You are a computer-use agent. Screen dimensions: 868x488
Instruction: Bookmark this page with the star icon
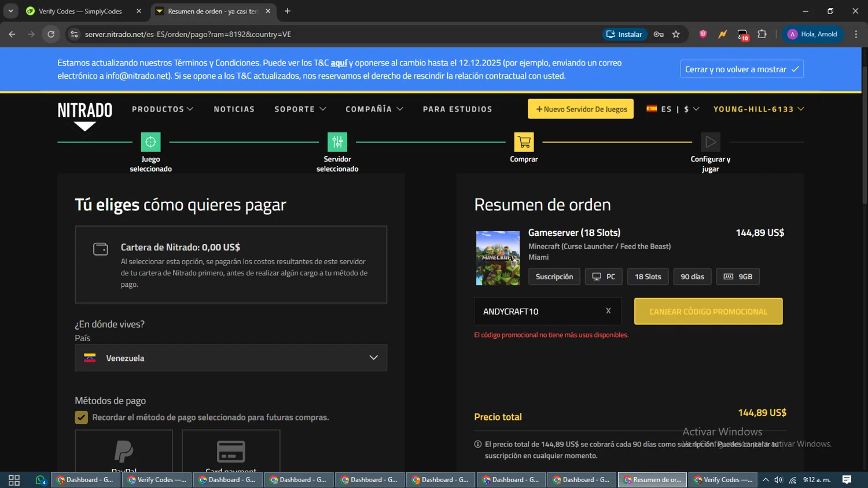click(x=676, y=34)
